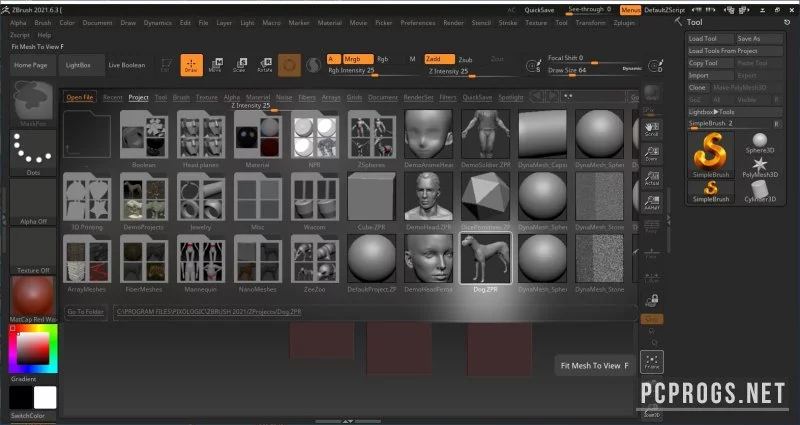Image resolution: width=800 pixels, height=425 pixels.
Task: Click the AAHalf icon
Action: [652, 203]
